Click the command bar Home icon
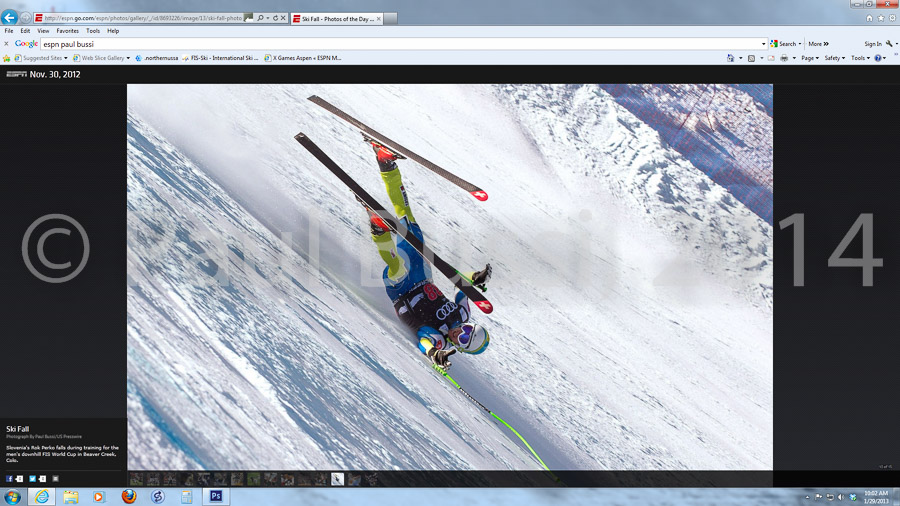The image size is (900, 506). 730,58
